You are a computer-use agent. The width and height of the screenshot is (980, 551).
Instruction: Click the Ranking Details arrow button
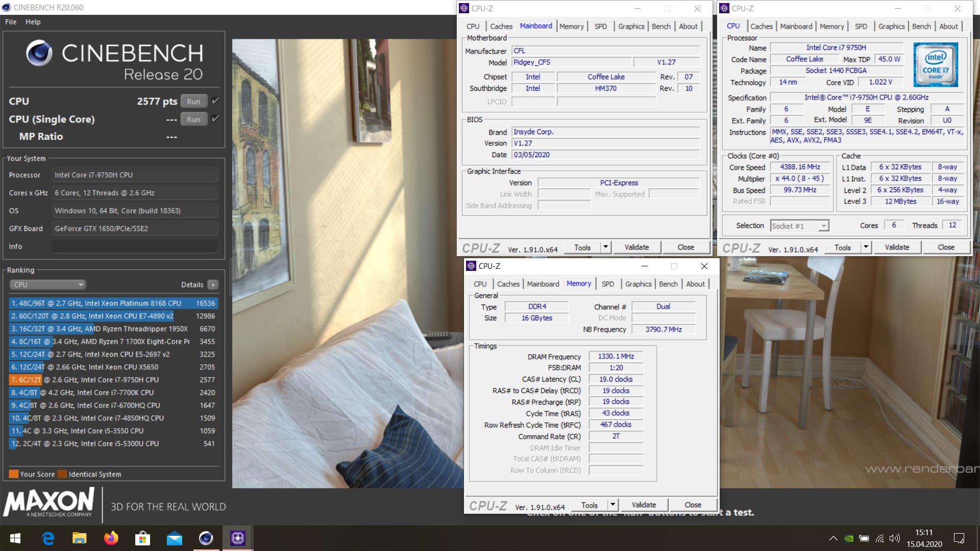(x=213, y=285)
